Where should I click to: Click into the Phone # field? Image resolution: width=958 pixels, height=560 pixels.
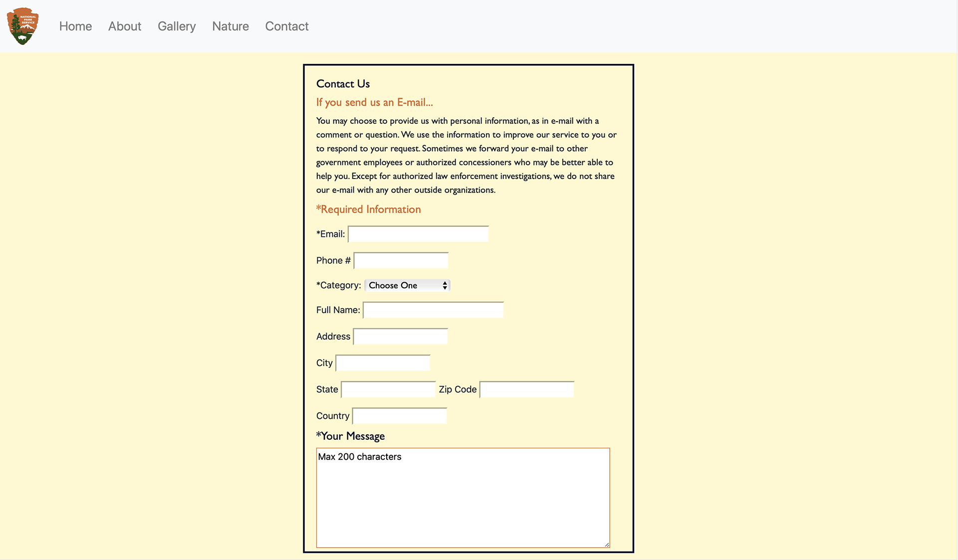tap(401, 260)
